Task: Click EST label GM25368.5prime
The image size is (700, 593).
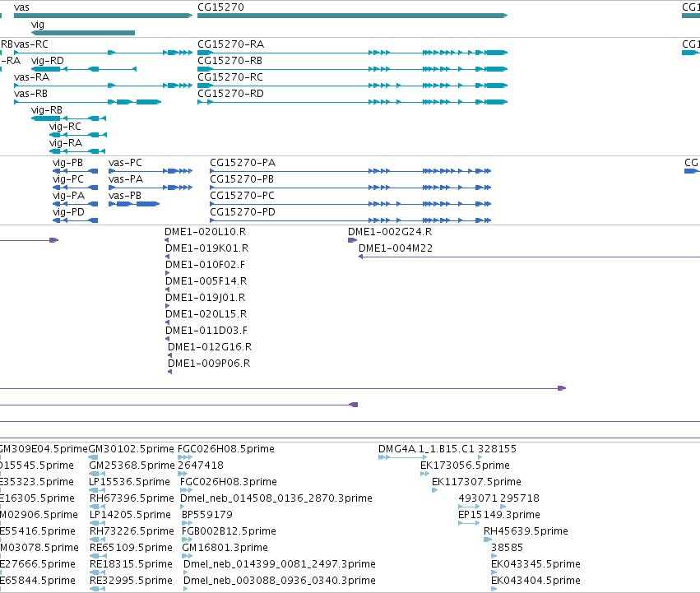Action: (x=132, y=466)
